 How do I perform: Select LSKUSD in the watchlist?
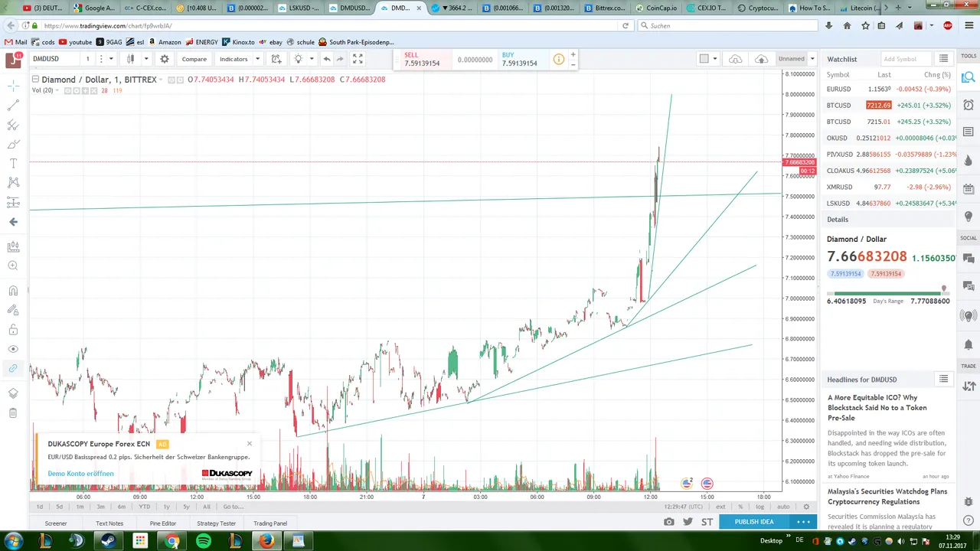tap(888, 203)
